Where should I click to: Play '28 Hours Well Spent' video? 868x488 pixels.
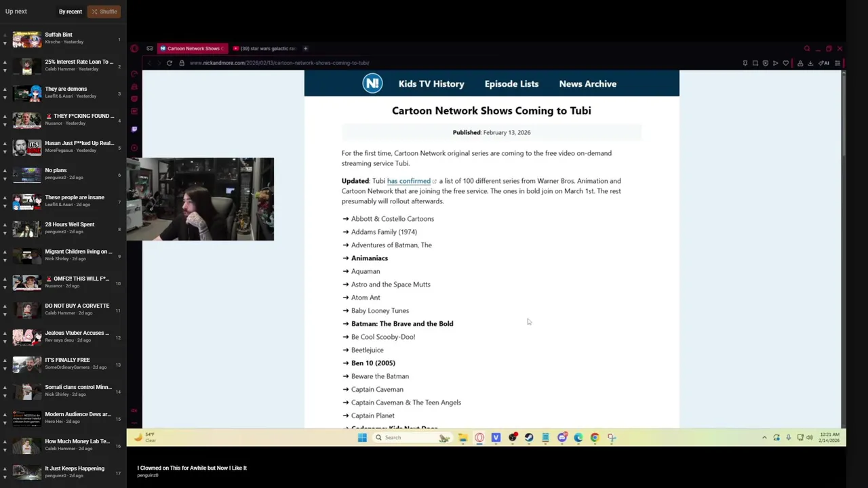click(69, 224)
